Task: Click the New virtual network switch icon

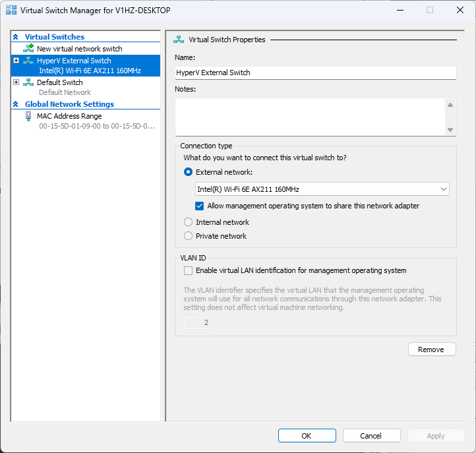Action: click(28, 49)
